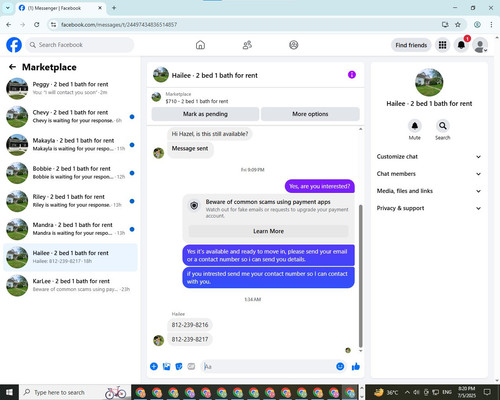Image resolution: width=500 pixels, height=400 pixels.
Task: Expand Media, files and links section
Action: 429,191
